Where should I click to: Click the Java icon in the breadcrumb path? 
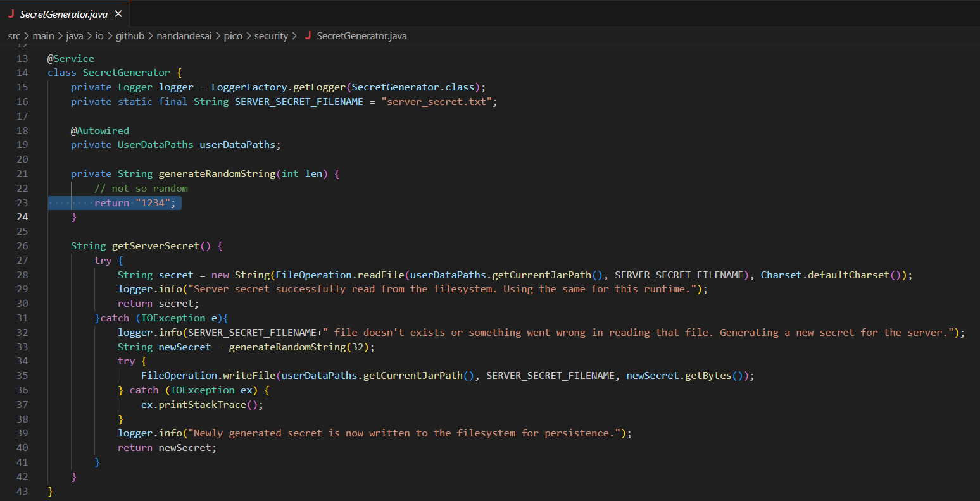(308, 35)
